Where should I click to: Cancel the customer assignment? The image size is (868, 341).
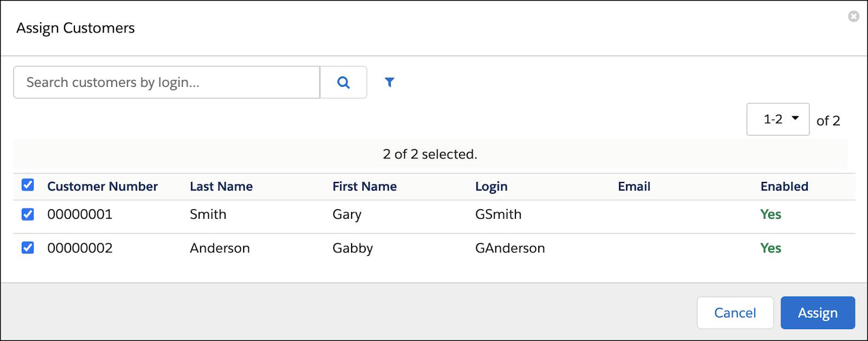[735, 313]
